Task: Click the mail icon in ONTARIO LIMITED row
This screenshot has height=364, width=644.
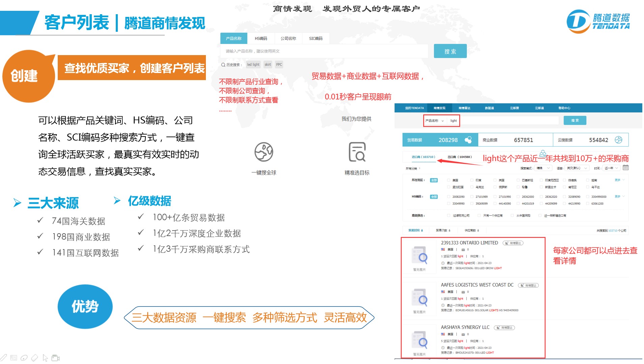Action: 463,250
